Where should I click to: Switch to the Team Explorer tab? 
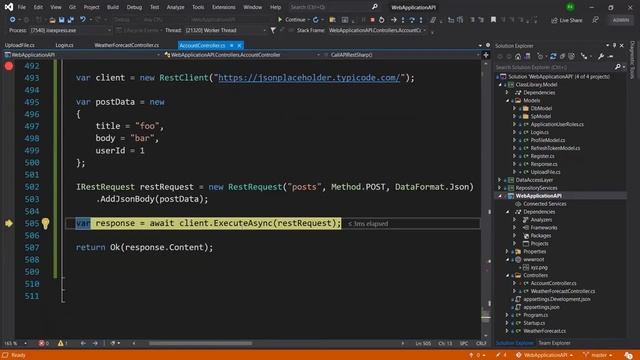tap(554, 343)
